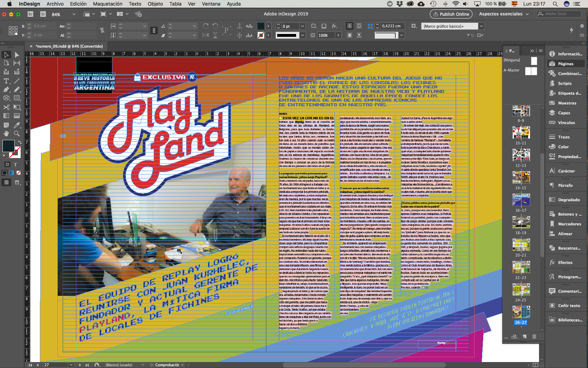Click the rotate 90° clockwise icon
588x368 pixels.
coord(206,26)
